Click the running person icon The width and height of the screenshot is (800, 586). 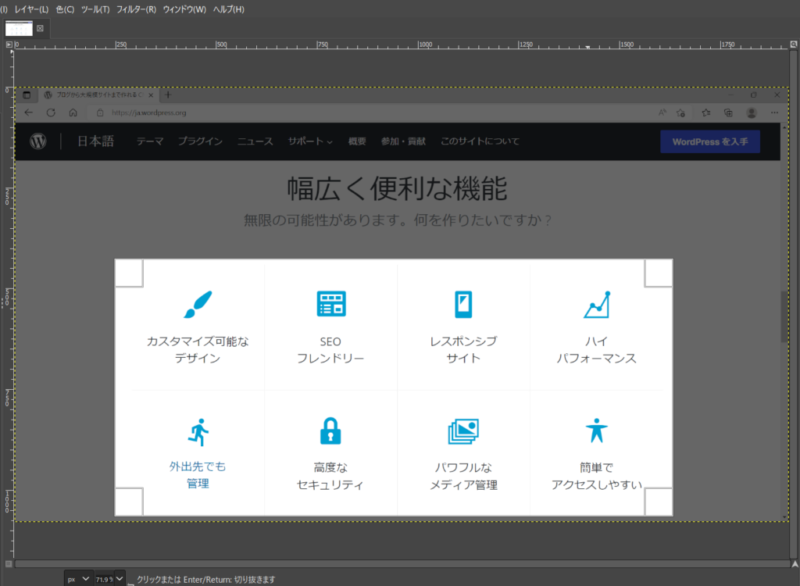(198, 432)
